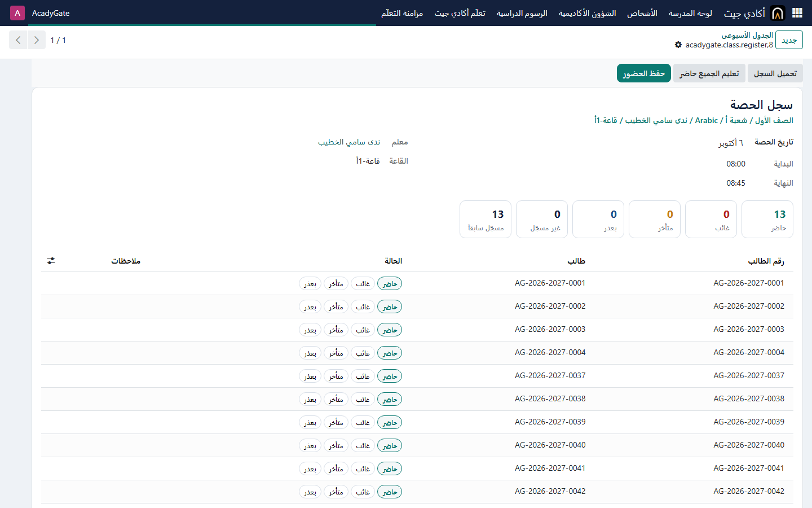Image resolution: width=812 pixels, height=508 pixels.
Task: Open the الرسوم الدراسية menu
Action: [x=522, y=13]
